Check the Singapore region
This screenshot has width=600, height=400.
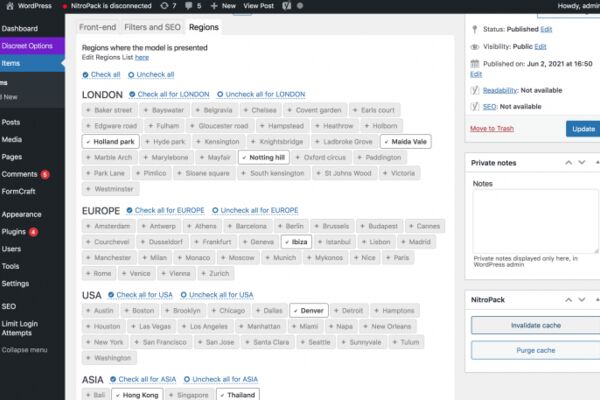pos(189,395)
